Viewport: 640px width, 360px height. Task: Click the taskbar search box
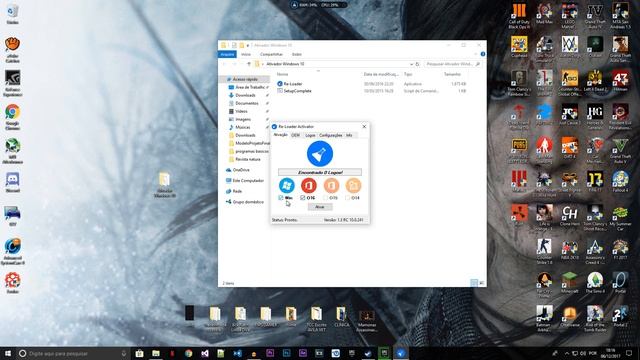click(73, 353)
